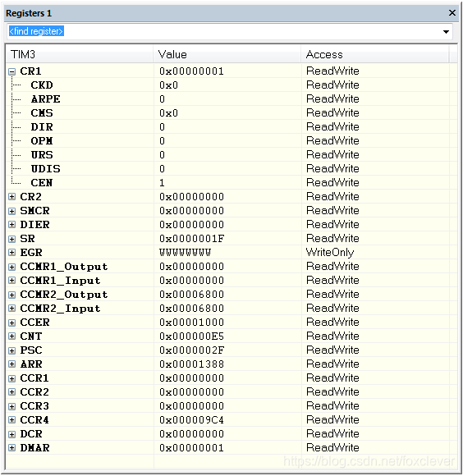The image size is (463, 476).
Task: Click the CKD value 0x0
Action: [x=168, y=85]
